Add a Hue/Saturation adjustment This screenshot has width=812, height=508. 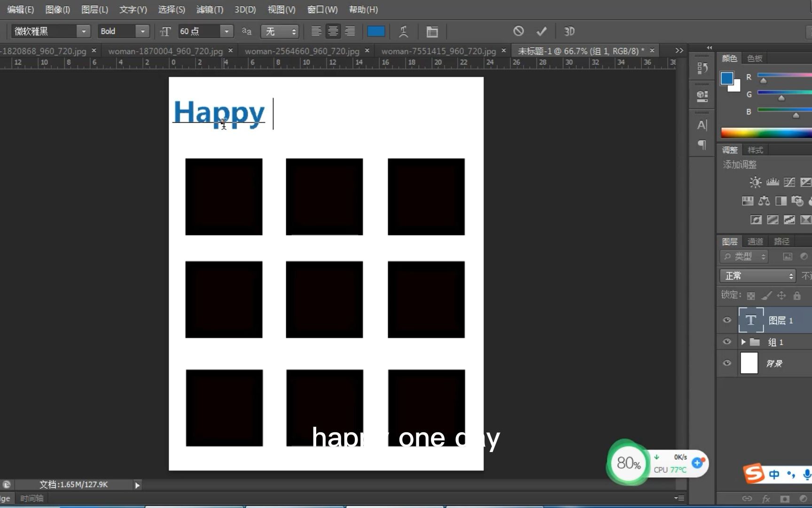coord(748,201)
